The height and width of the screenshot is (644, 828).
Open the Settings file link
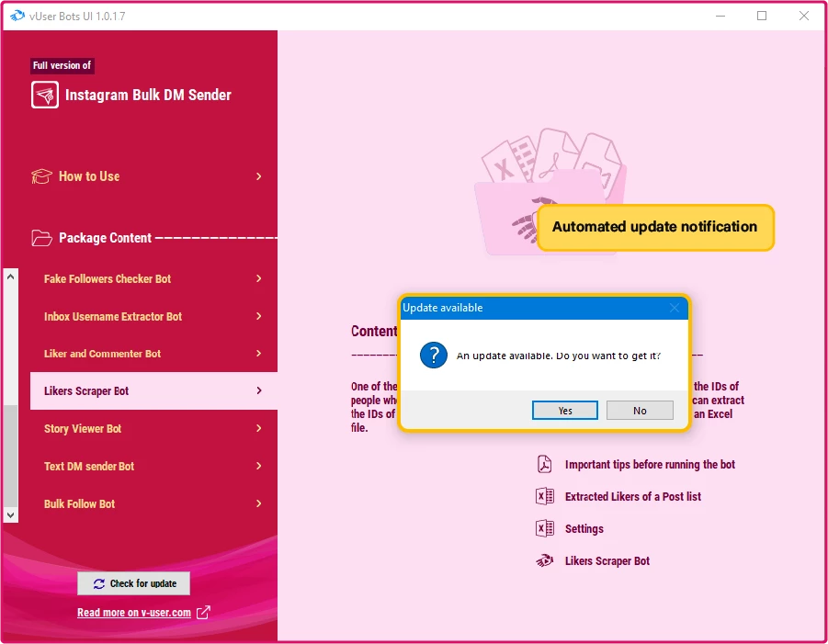pos(584,529)
